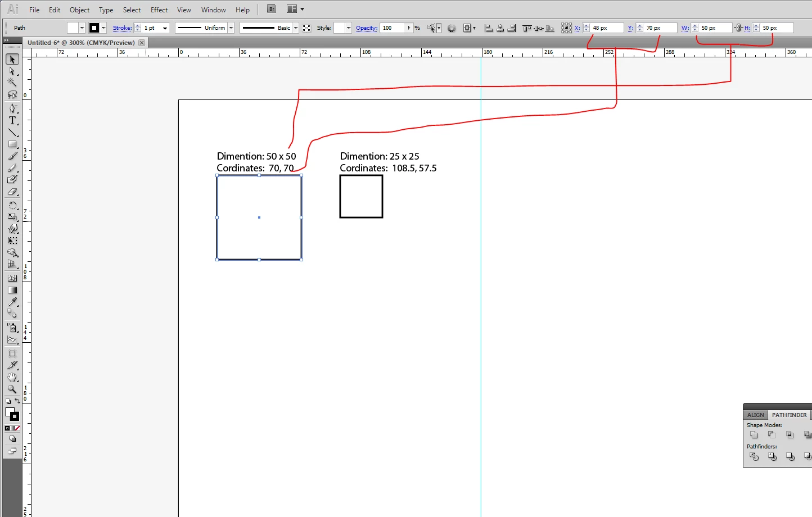Select the Type tool
812x517 pixels.
tap(12, 120)
